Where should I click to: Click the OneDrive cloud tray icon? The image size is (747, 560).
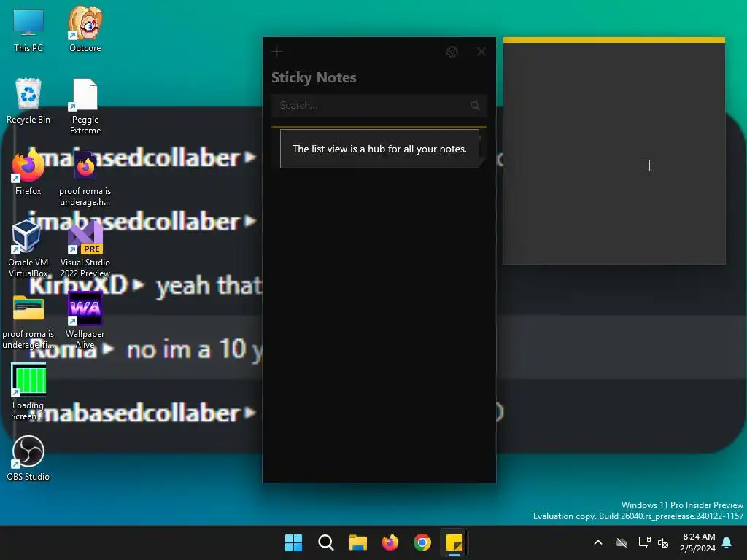(622, 542)
